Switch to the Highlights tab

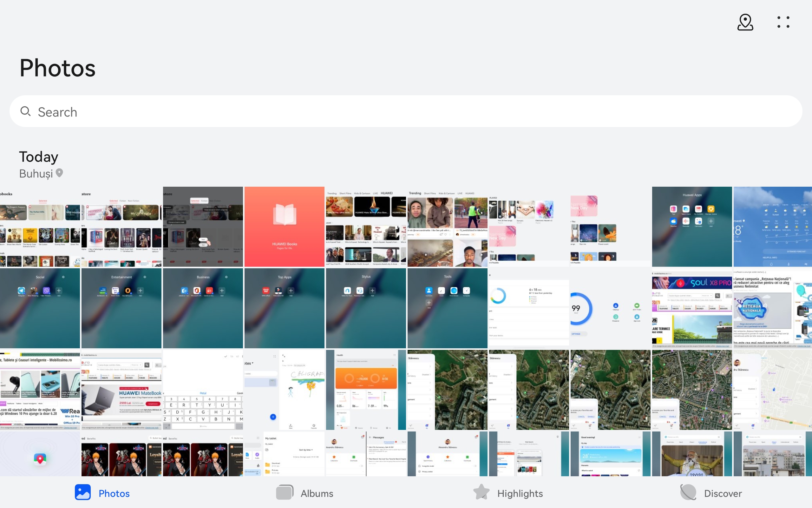coord(508,493)
